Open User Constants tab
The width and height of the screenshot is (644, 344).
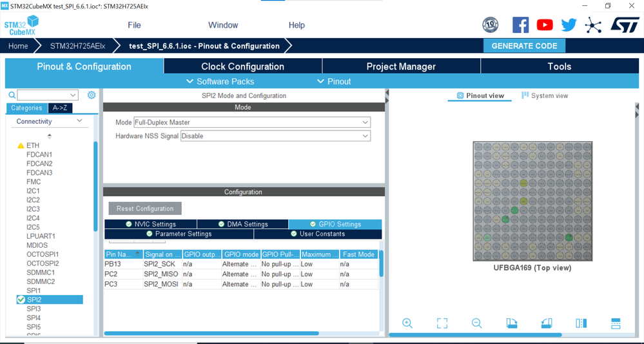(318, 234)
